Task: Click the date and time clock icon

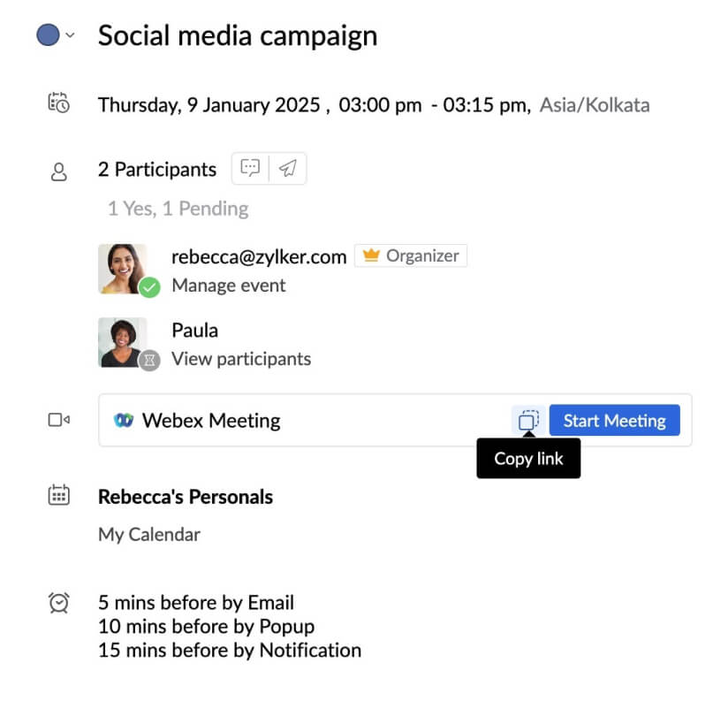Action: point(58,104)
